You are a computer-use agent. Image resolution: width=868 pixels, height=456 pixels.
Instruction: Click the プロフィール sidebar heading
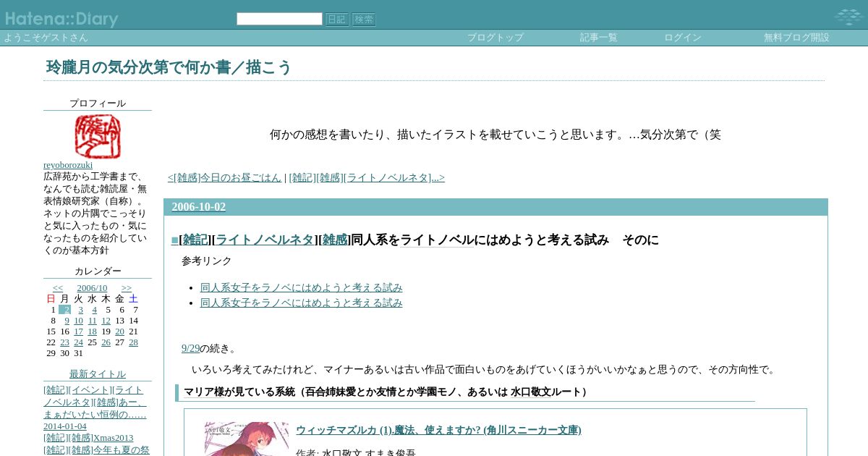[x=98, y=104]
